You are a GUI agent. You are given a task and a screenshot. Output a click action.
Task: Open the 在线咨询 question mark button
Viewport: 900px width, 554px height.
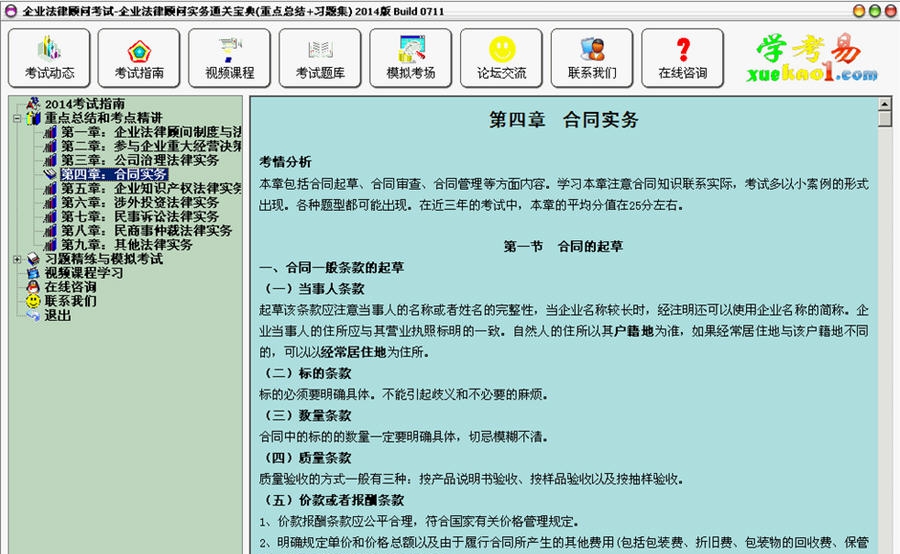tap(683, 58)
